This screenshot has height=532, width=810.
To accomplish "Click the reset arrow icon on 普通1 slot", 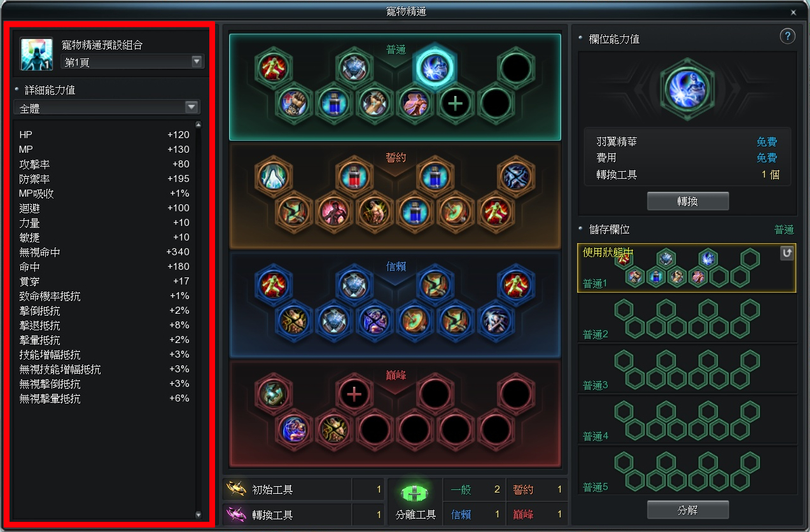I will [x=787, y=253].
